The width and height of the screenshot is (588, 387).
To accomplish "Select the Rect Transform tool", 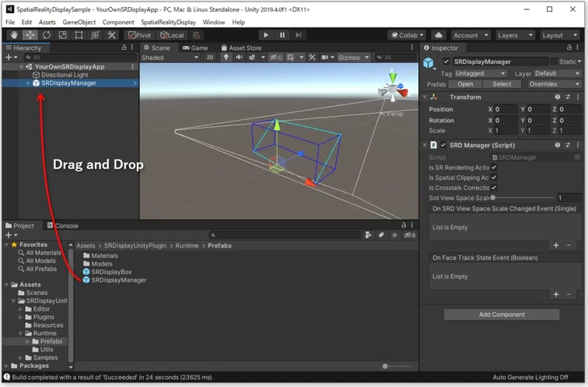I will [79, 35].
